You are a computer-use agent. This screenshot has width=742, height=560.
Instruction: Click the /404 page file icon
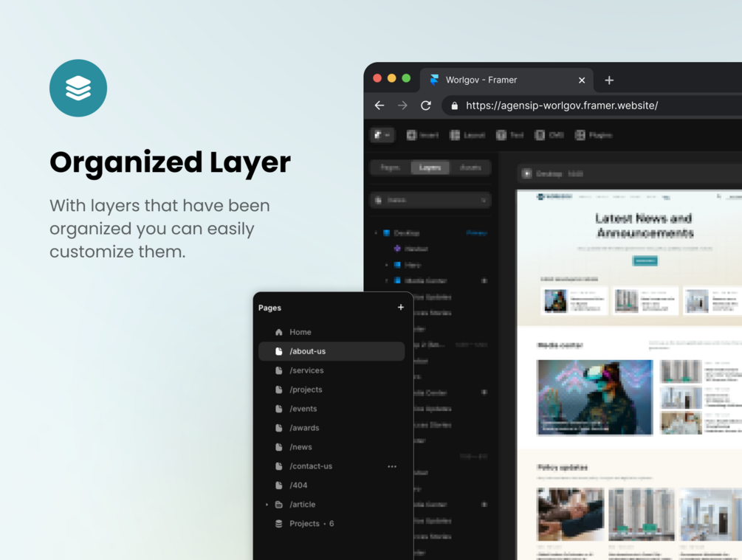tap(279, 485)
